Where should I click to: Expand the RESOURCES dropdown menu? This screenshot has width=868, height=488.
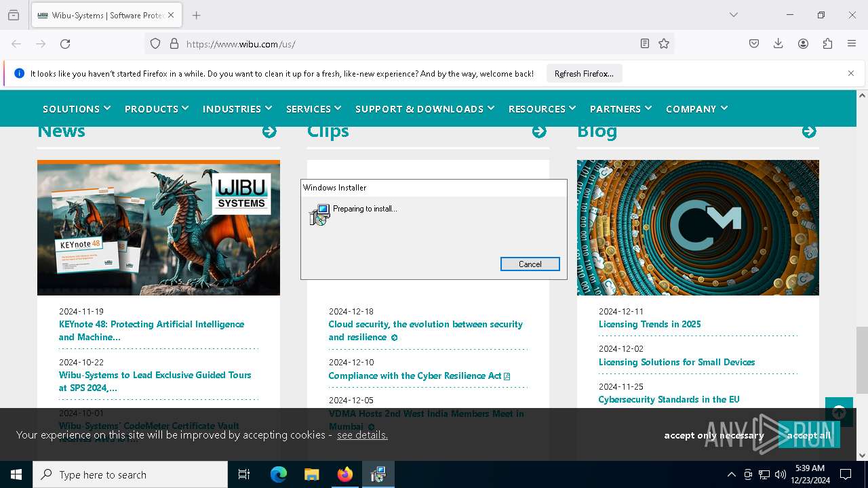(542, 108)
